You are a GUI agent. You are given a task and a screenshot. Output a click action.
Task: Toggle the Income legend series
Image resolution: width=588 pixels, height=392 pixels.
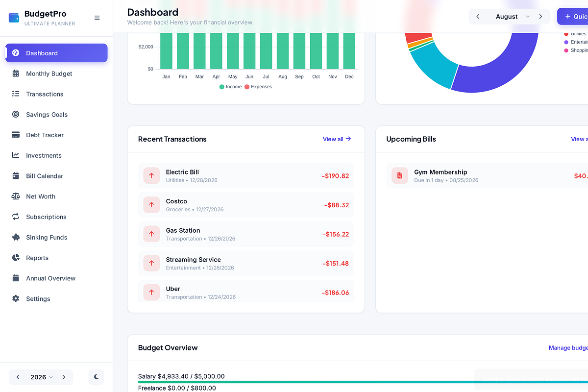click(x=230, y=87)
